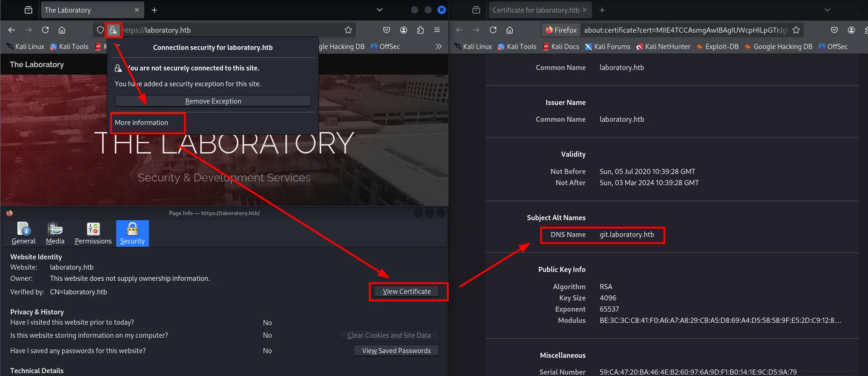Click the Firefox identity badge in the certificate address bar
Viewport: 868px width, 376px height.
click(x=561, y=30)
